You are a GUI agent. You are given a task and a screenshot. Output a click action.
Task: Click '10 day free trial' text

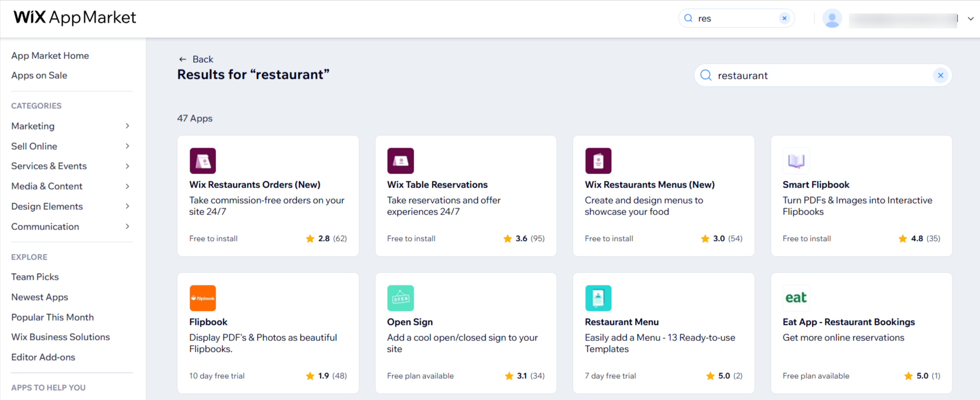pos(217,376)
